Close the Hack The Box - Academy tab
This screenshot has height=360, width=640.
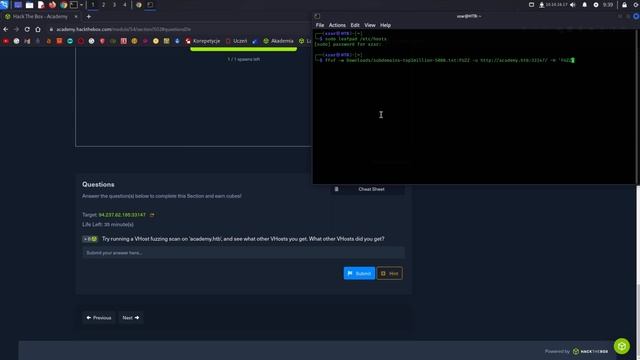(76, 17)
